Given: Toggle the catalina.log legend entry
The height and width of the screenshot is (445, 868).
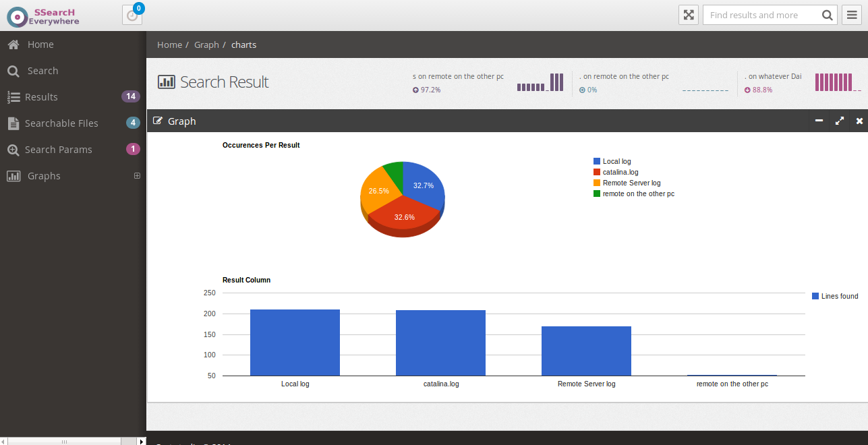Looking at the screenshot, I should pyautogui.click(x=615, y=172).
